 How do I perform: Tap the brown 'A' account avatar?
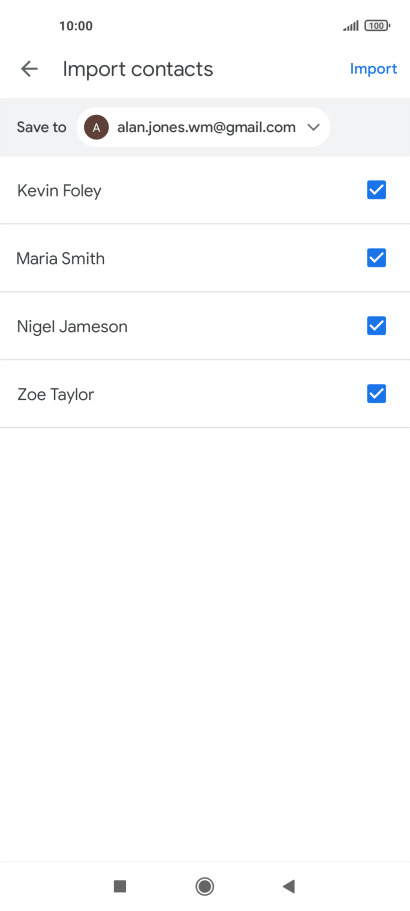pyautogui.click(x=96, y=127)
